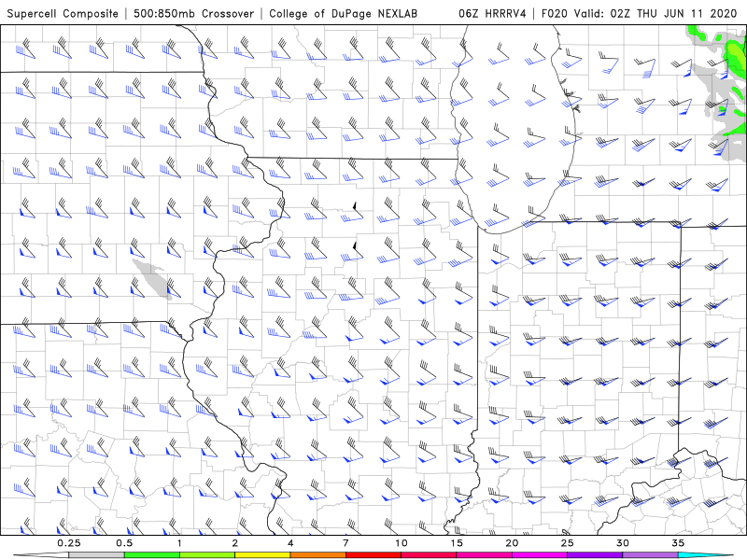
Task: Click the legend value 15
Action: [457, 543]
